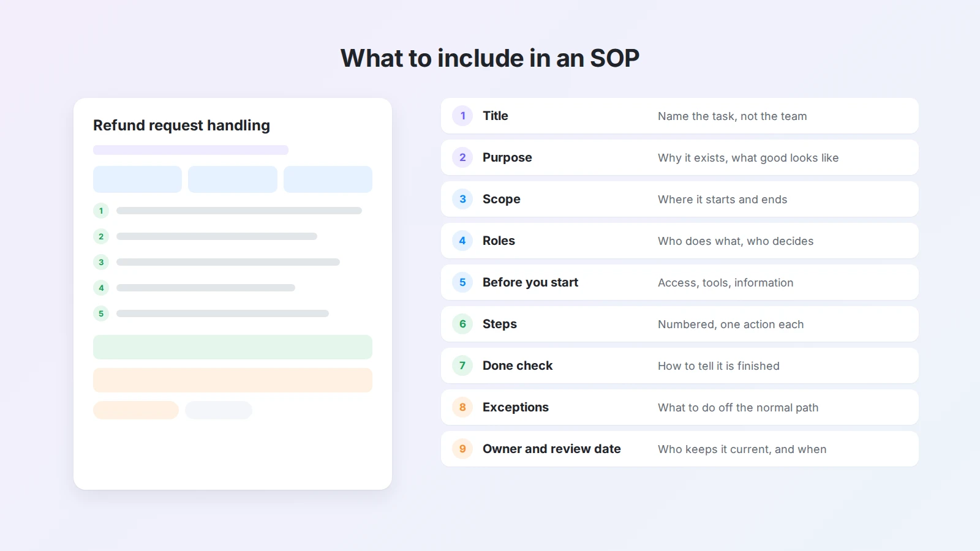Screen dimensions: 980x551
Task: Click the number 2 badge beside Purpose
Action: [462, 157]
